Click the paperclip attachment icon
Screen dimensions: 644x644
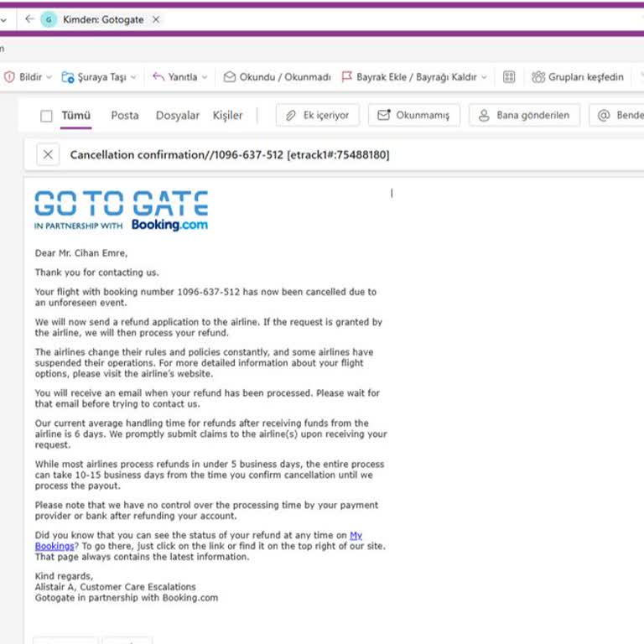pos(290,116)
